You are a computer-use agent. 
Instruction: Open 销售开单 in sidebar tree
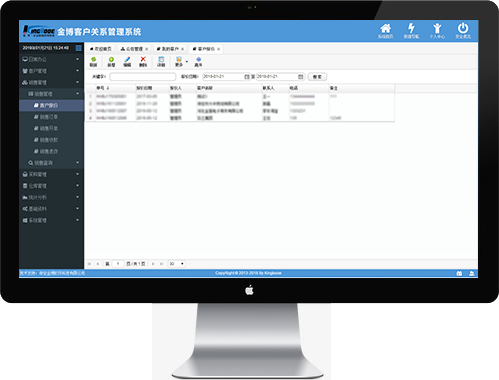(x=51, y=128)
